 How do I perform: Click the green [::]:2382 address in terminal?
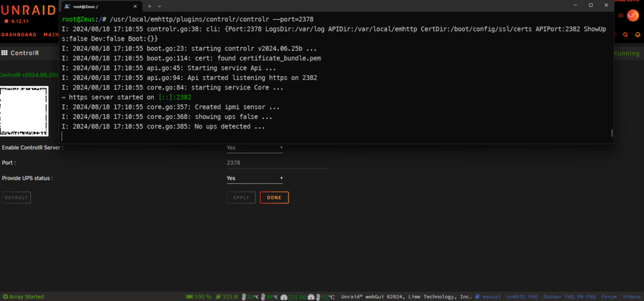pos(175,97)
